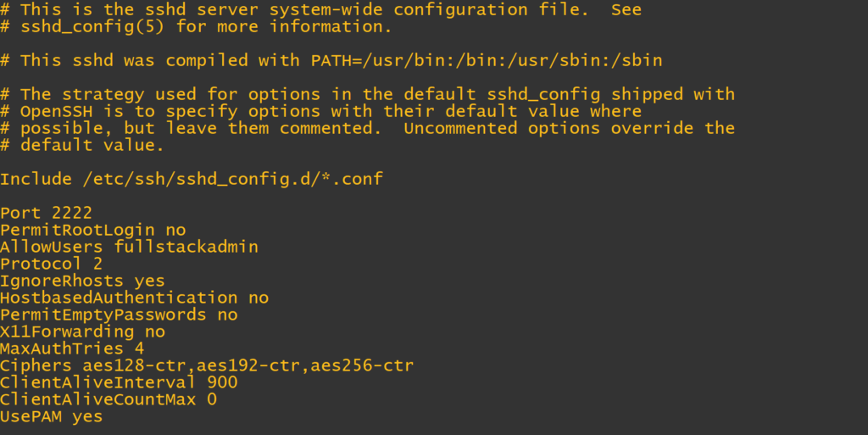Click the fullstackadmin username value
Screen dimensions: 868x435
pos(186,247)
